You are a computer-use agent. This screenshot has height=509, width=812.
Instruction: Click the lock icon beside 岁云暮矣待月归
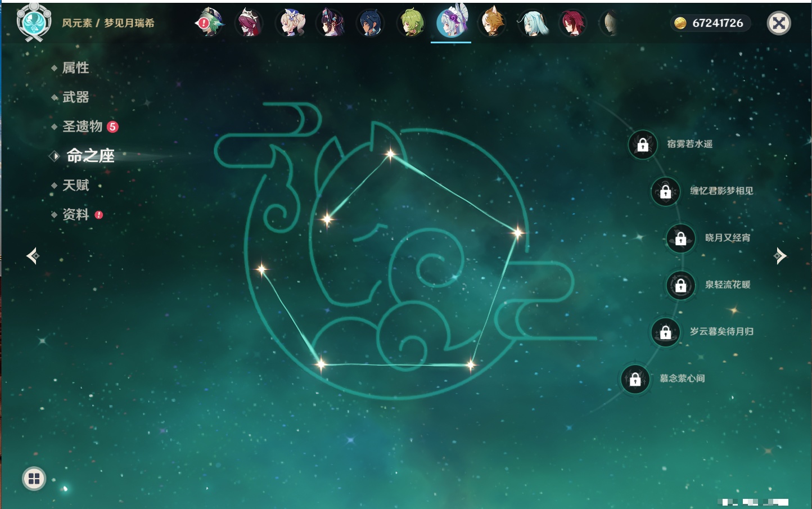tap(666, 332)
